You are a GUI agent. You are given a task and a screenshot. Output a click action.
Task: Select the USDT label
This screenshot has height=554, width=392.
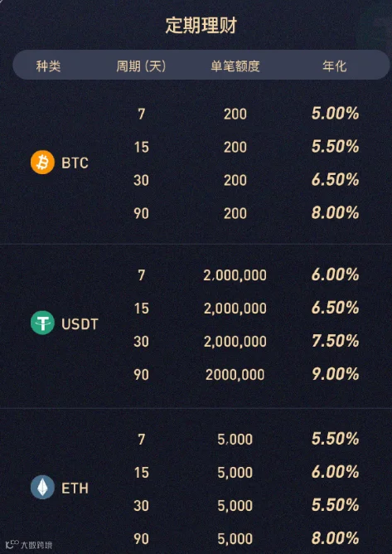pos(80,324)
